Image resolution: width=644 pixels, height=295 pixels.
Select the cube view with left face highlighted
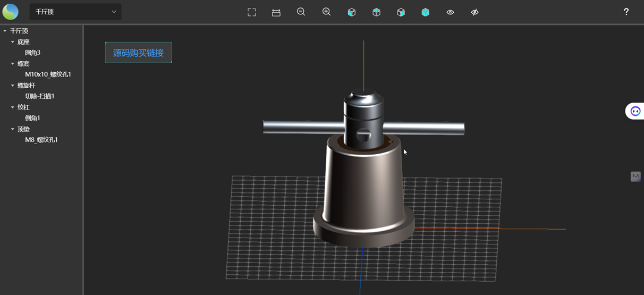pyautogui.click(x=351, y=12)
